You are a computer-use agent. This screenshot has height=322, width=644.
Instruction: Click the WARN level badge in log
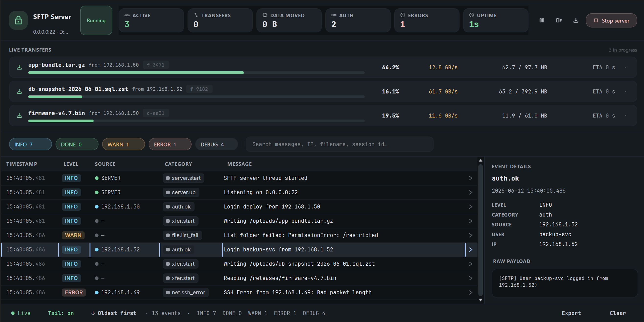(x=73, y=235)
